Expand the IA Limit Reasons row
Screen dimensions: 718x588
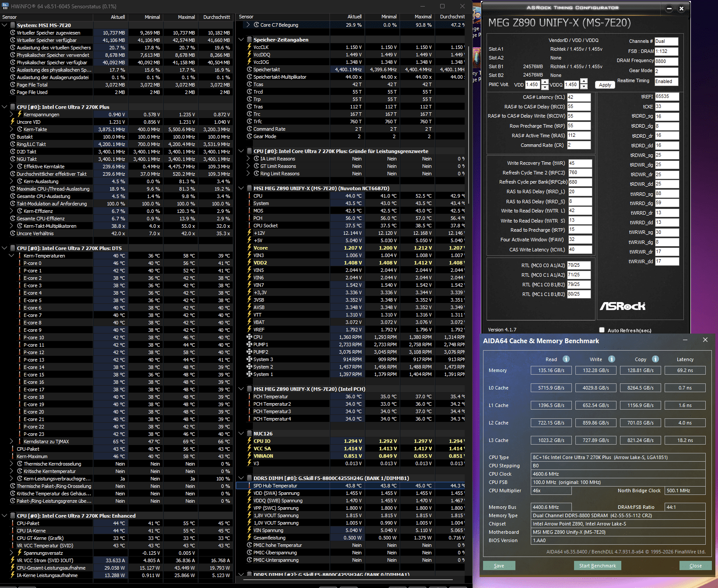pyautogui.click(x=248, y=159)
